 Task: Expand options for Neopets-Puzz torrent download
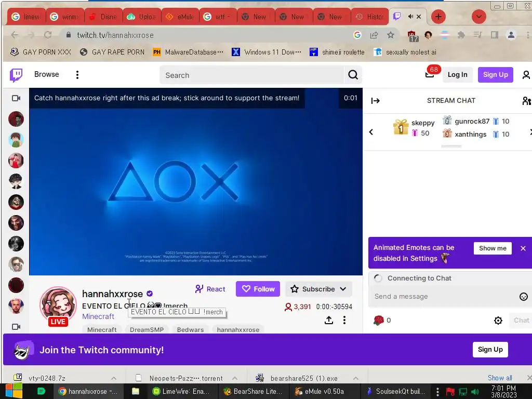234,378
